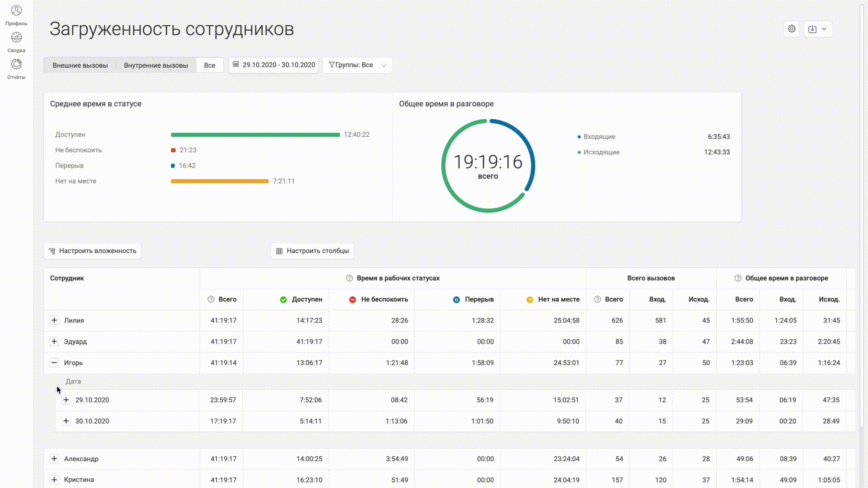Expand the Лилия employee row

54,320
